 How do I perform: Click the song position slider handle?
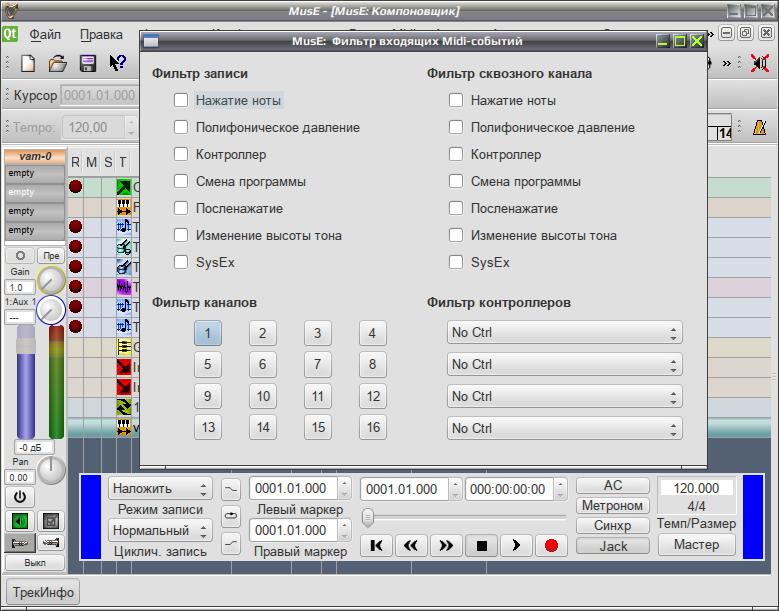[x=368, y=518]
